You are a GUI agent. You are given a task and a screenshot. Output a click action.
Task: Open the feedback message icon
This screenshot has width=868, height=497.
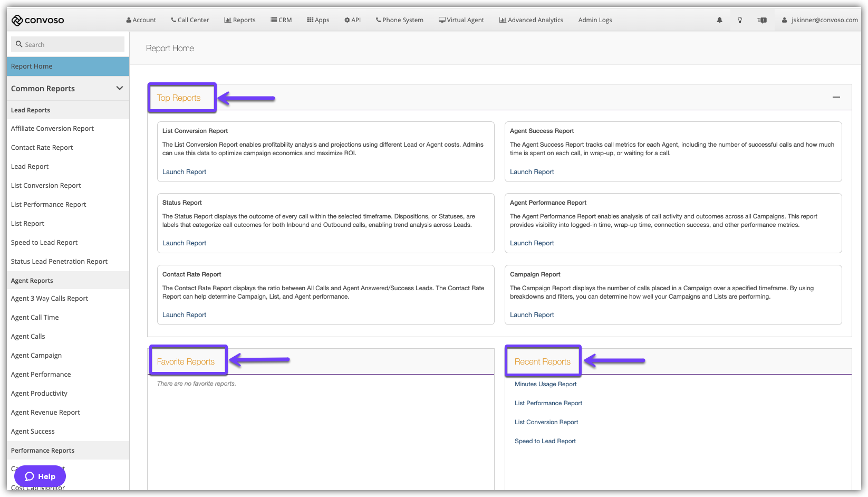point(762,20)
